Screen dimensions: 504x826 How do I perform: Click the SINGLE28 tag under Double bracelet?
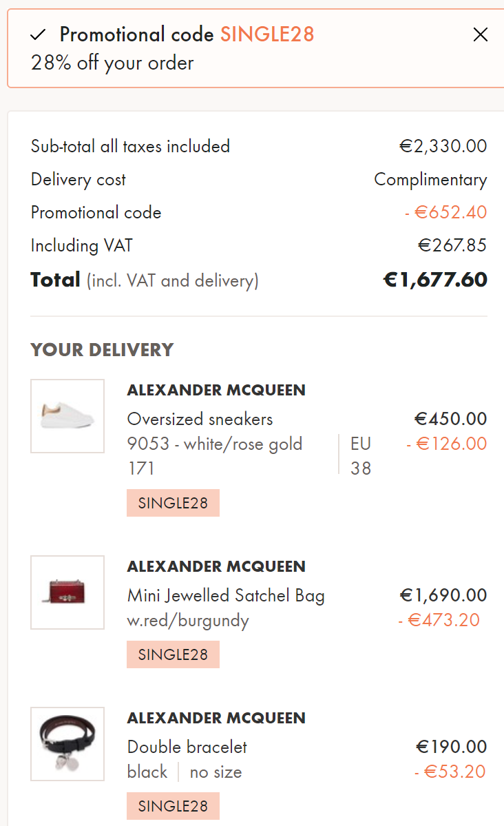click(173, 806)
